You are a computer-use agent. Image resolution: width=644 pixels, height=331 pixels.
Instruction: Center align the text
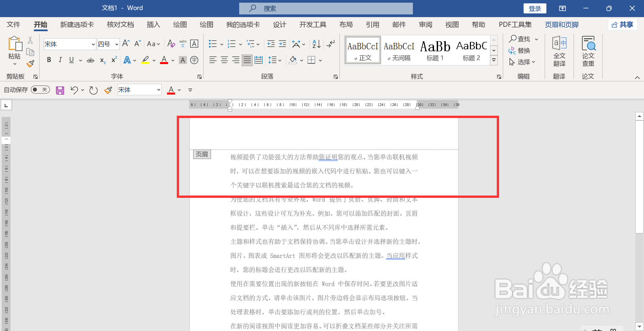[224, 60]
